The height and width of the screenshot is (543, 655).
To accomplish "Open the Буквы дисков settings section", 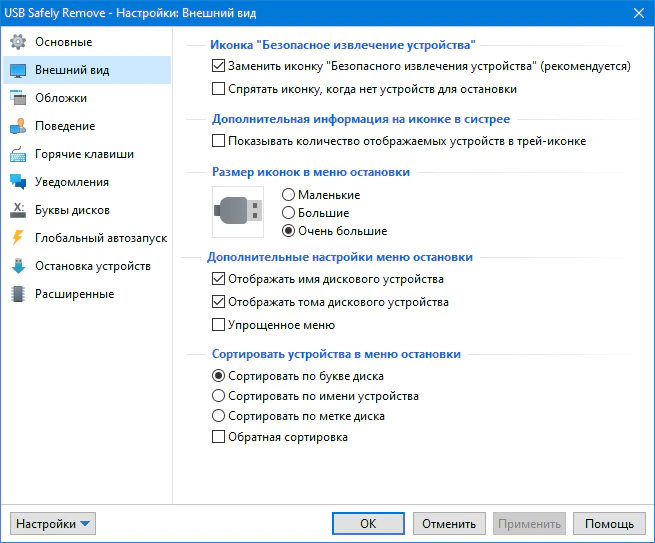I will (x=72, y=210).
